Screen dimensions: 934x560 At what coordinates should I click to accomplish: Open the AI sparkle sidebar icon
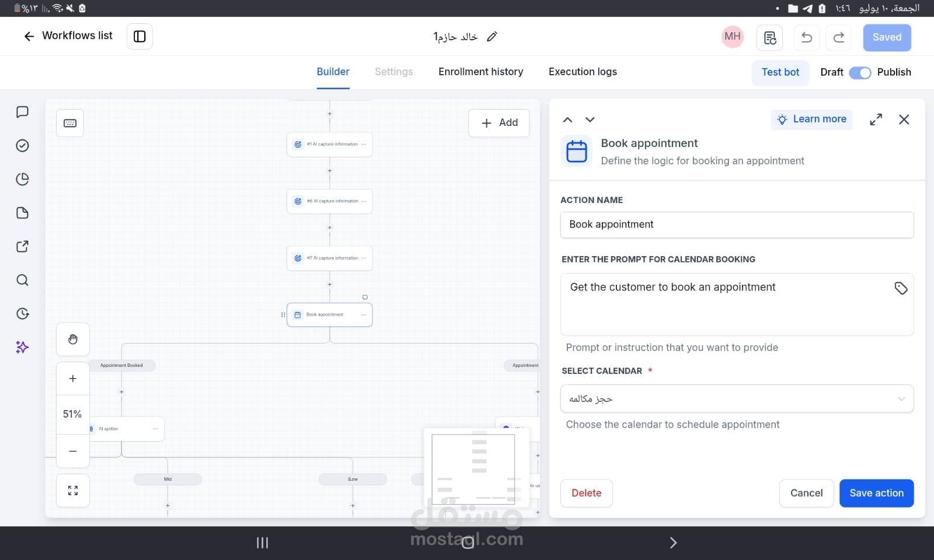pos(22,347)
